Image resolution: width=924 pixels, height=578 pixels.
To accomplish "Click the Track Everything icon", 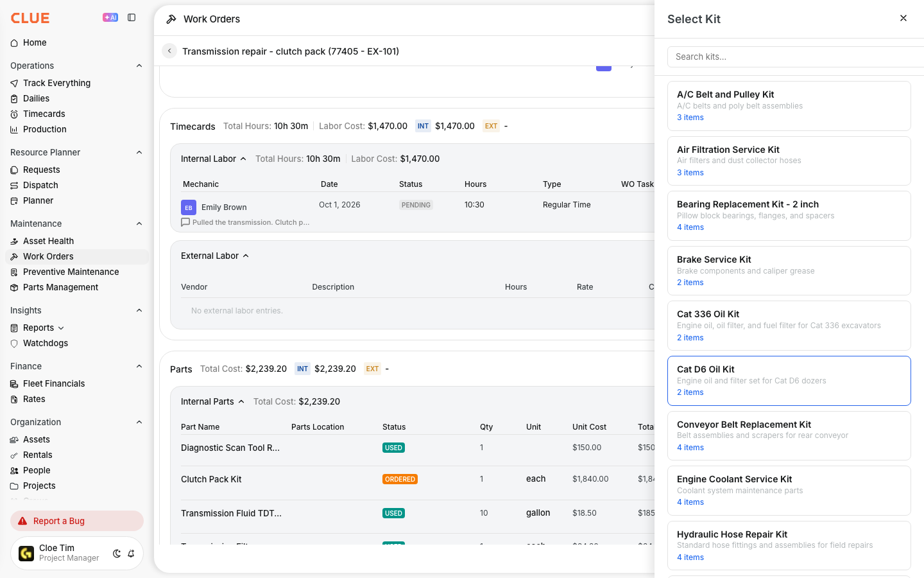I will coord(14,83).
